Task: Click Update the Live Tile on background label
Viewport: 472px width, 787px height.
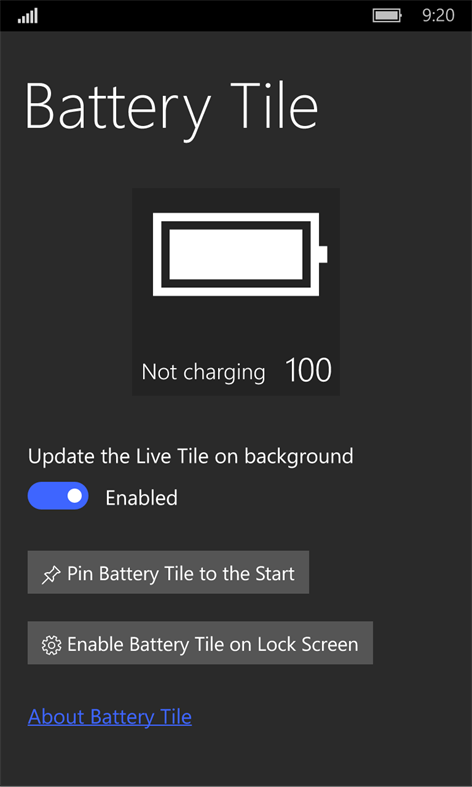Action: [x=190, y=456]
